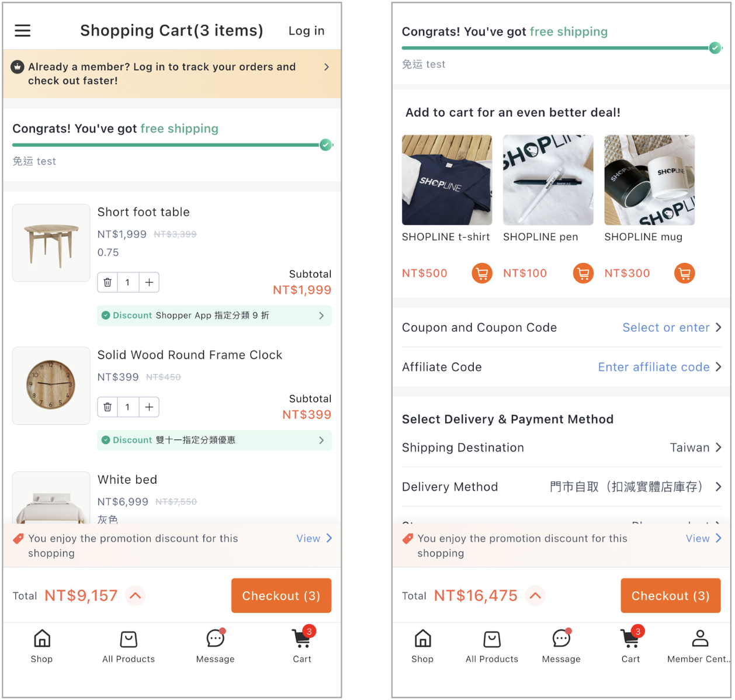This screenshot has height=700, width=735.
Task: Click Log in at top header
Action: 306,31
